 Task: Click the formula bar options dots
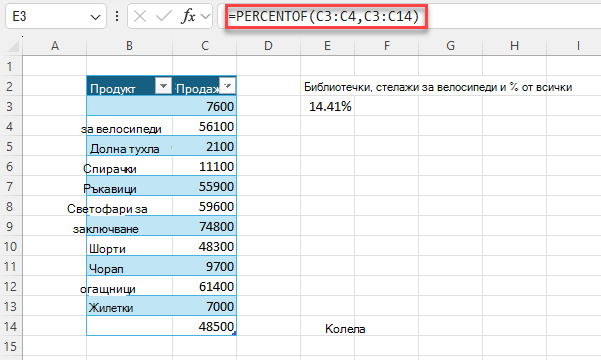tap(117, 16)
